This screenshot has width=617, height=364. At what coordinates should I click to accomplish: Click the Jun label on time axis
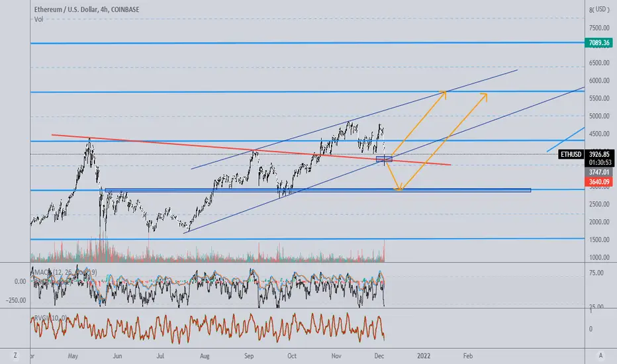(117, 356)
